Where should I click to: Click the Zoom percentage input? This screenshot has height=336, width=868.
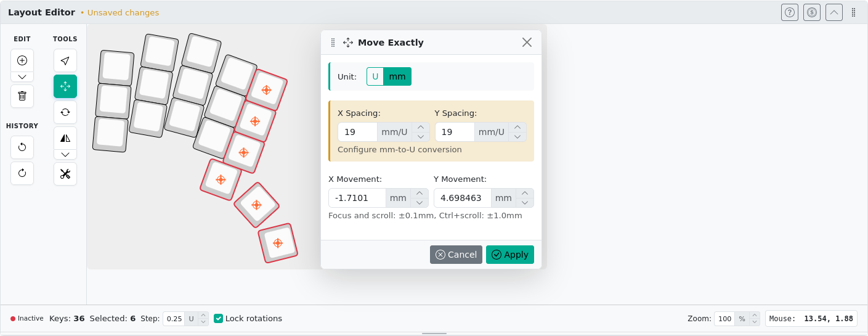tap(724, 319)
